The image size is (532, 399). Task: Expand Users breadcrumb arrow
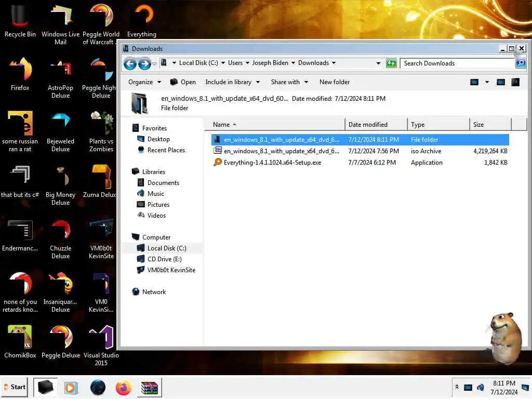pyautogui.click(x=247, y=63)
